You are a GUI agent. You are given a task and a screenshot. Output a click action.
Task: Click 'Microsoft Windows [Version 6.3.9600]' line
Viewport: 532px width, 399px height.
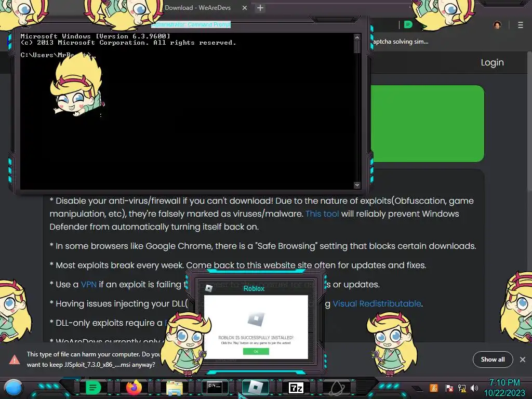tap(96, 36)
